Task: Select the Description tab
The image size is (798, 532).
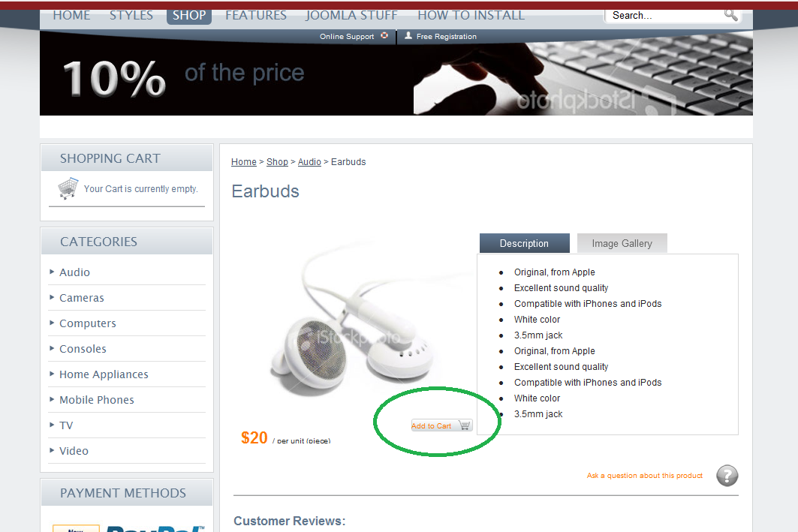Action: pyautogui.click(x=524, y=243)
